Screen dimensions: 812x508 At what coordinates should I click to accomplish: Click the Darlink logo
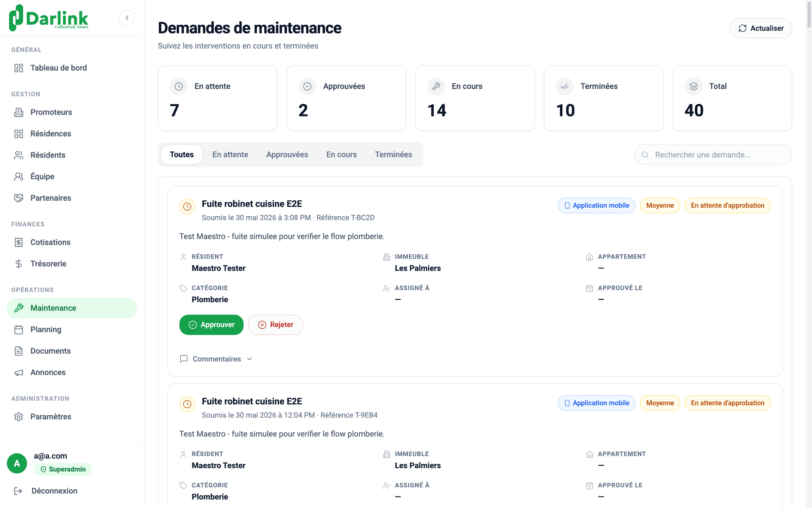pyautogui.click(x=49, y=18)
